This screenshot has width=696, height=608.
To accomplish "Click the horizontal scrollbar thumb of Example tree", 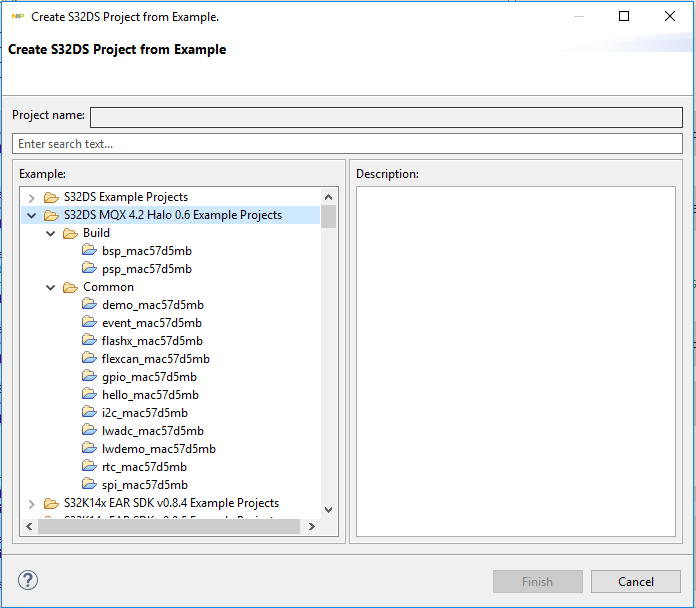I will pos(169,526).
